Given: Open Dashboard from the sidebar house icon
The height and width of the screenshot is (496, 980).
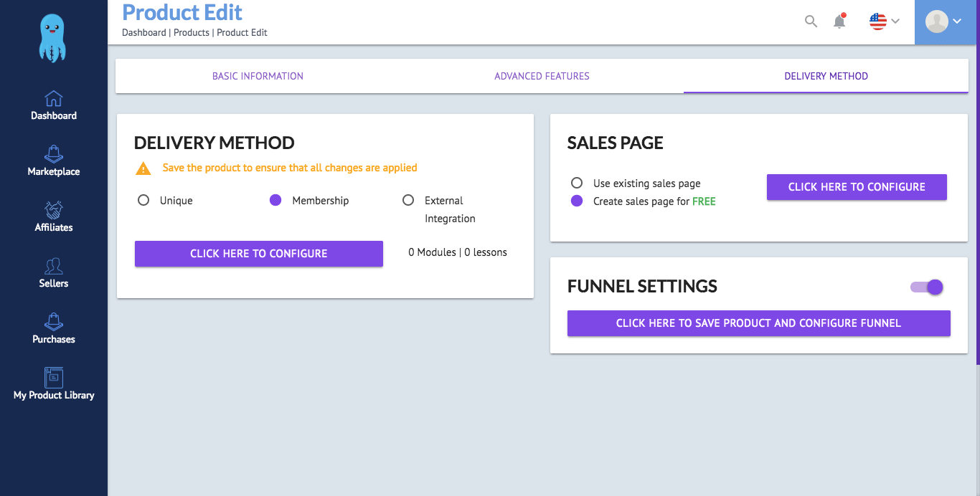Looking at the screenshot, I should 54,98.
